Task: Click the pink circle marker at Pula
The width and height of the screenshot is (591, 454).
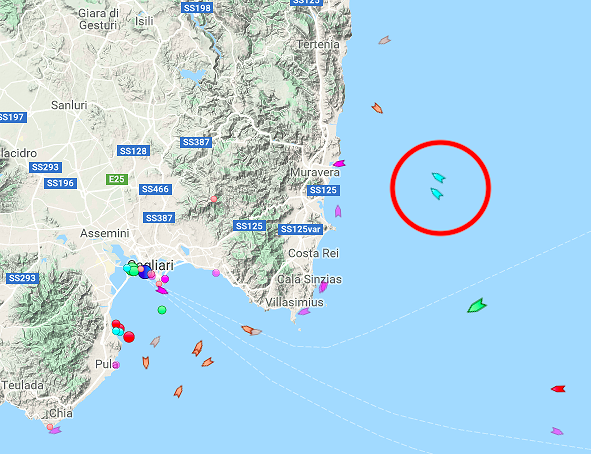Action: [116, 365]
